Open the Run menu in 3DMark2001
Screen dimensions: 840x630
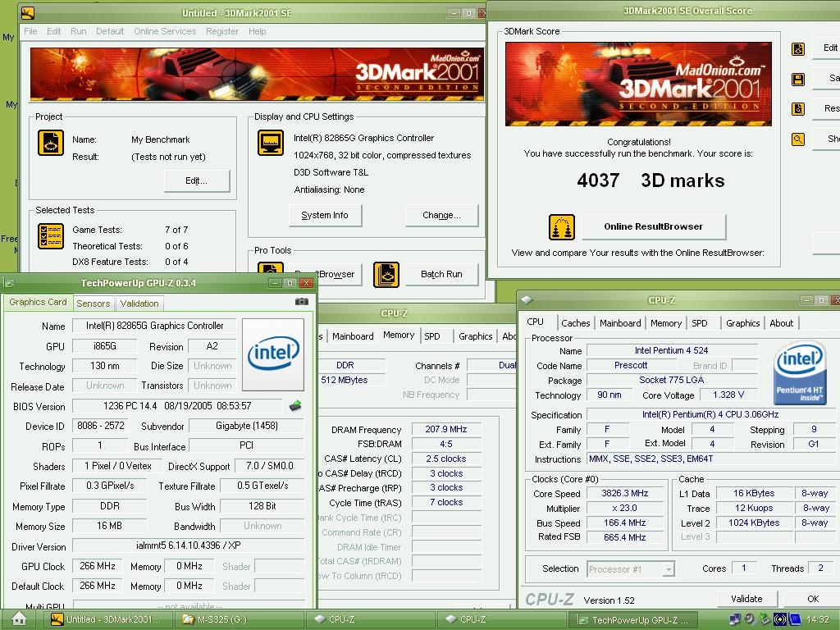78,31
